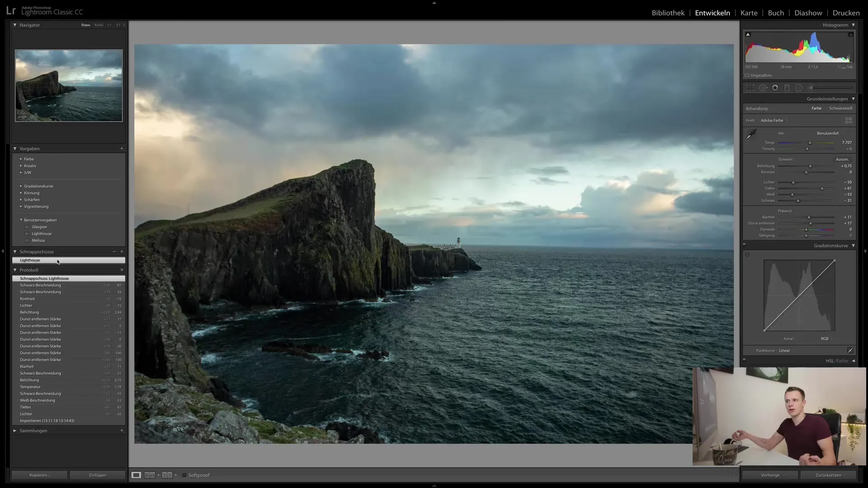Toggle the Gradationskurve panel visibility
Screen dimensions: 868x488
coord(853,245)
